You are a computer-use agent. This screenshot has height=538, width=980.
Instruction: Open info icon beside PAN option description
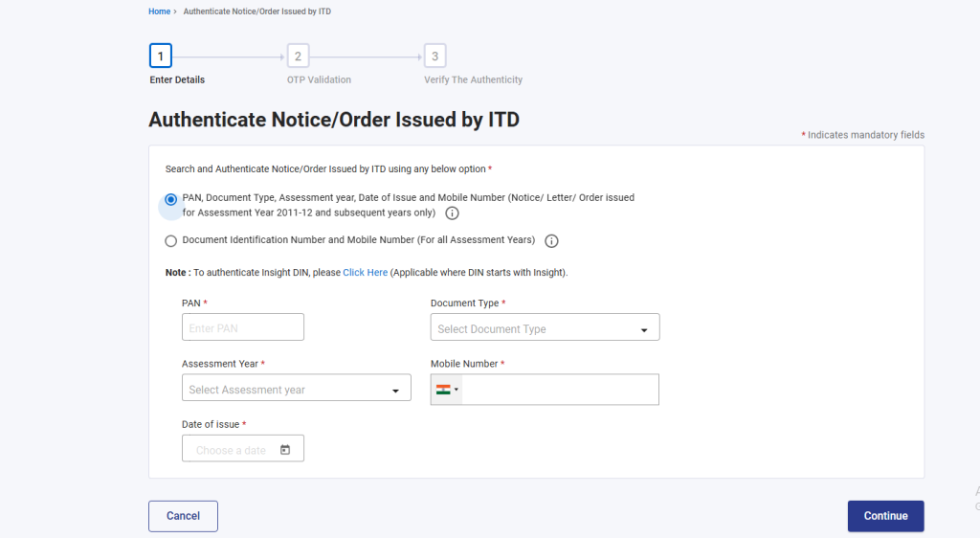pos(452,213)
